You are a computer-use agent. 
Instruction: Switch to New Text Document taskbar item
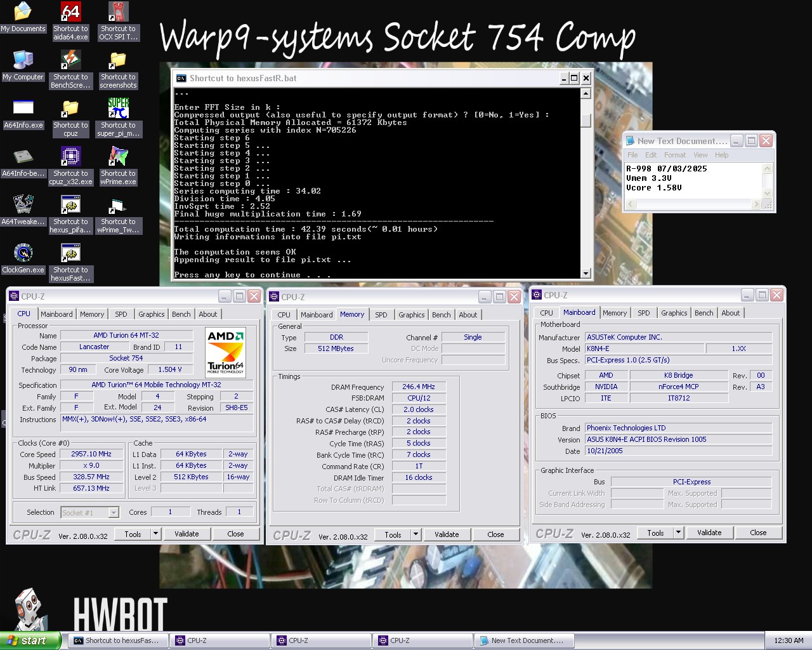click(x=524, y=640)
